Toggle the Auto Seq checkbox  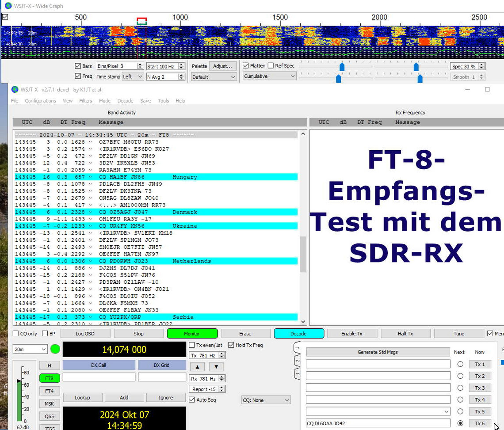pyautogui.click(x=192, y=400)
